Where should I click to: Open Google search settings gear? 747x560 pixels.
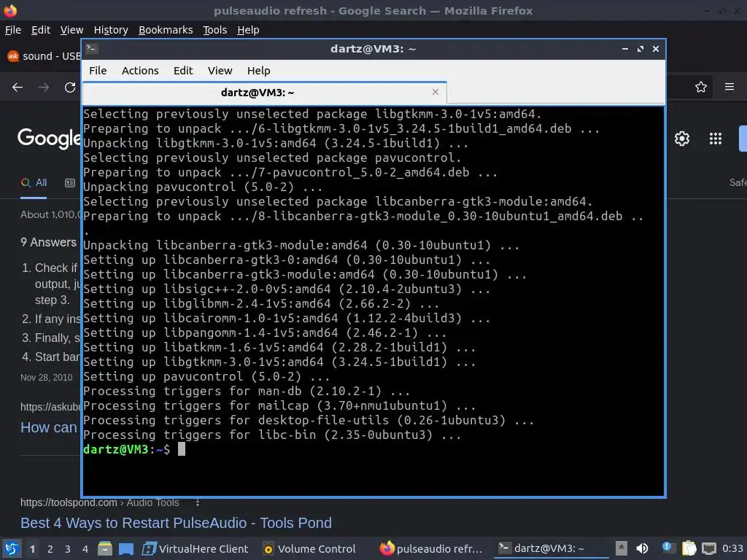[682, 139]
